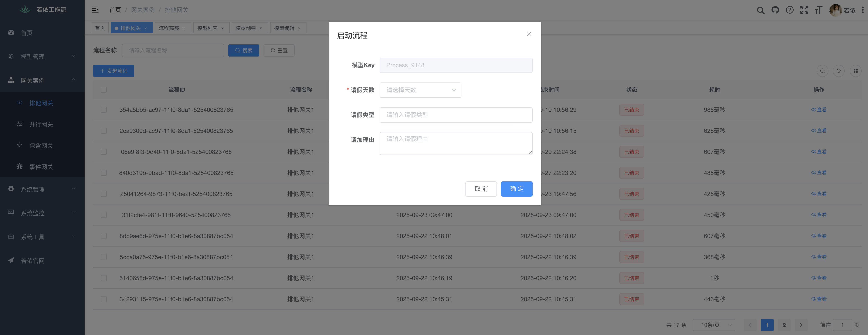This screenshot has width=868, height=335.
Task: Select 并行网关 in the sidebar
Action: click(x=42, y=124)
